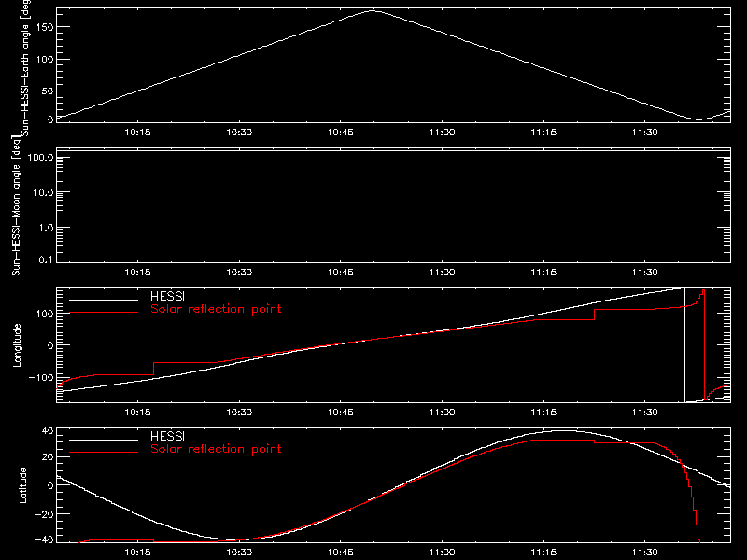Click the white HESSI legend line in Longitude plot
This screenshot has height=560, width=747.
(x=104, y=300)
